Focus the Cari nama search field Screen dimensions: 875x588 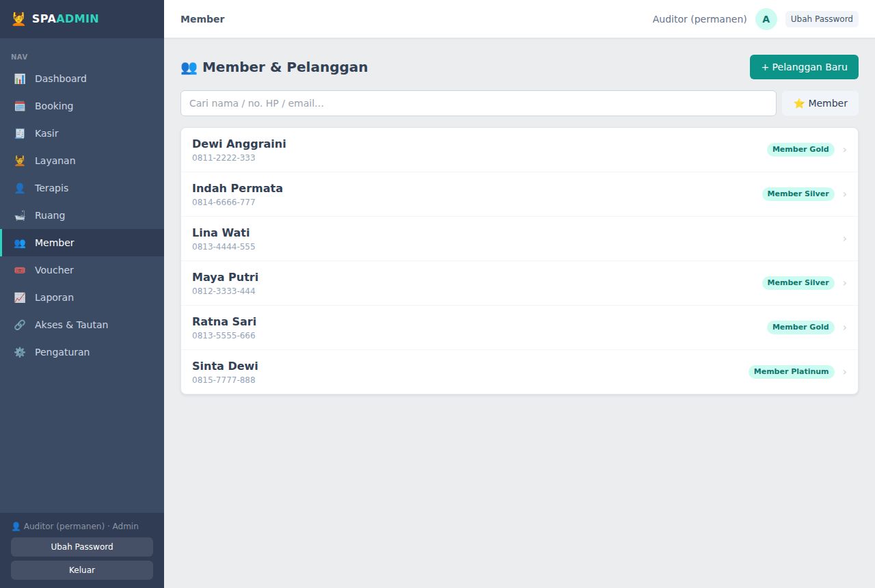[x=479, y=103]
